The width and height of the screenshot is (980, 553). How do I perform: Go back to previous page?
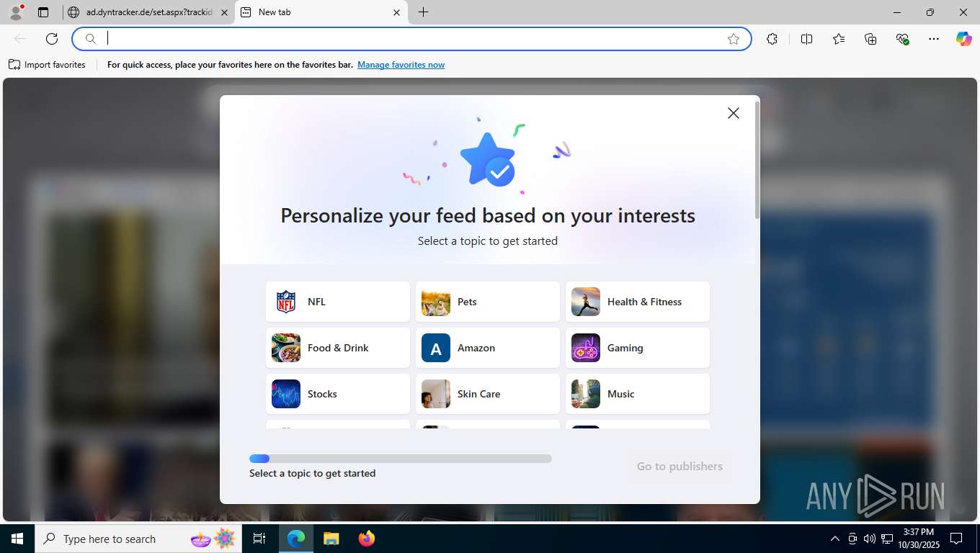20,39
